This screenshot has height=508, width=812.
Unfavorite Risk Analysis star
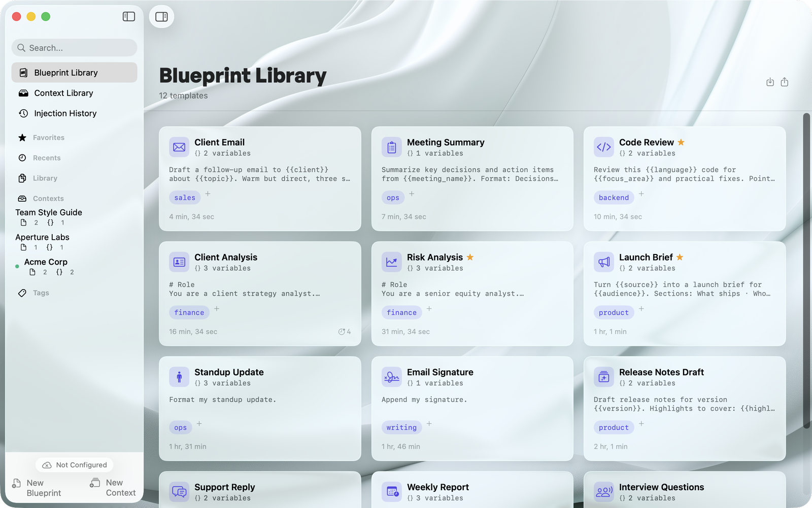click(470, 257)
